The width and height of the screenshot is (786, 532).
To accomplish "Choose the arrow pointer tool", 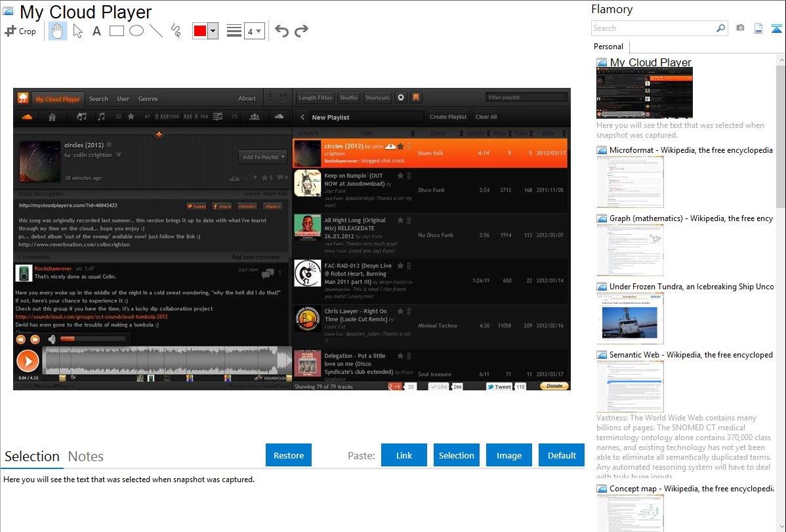I will click(77, 31).
